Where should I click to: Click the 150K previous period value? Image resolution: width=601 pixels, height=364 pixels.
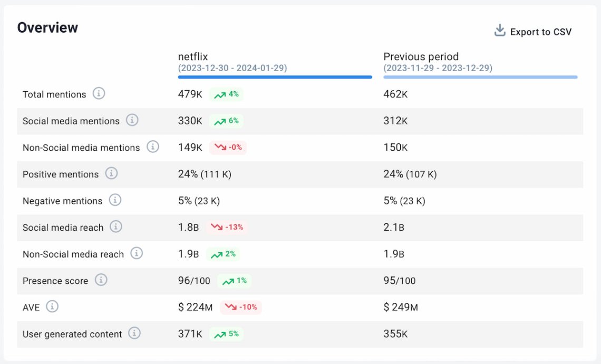pos(395,147)
